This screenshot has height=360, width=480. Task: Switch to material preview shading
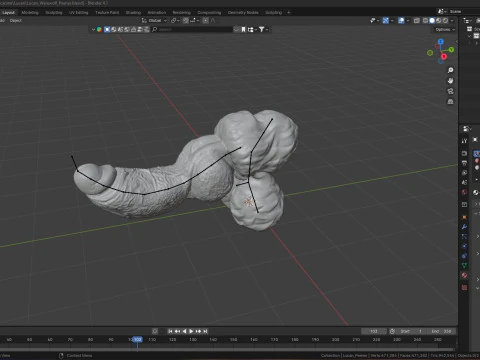point(439,21)
